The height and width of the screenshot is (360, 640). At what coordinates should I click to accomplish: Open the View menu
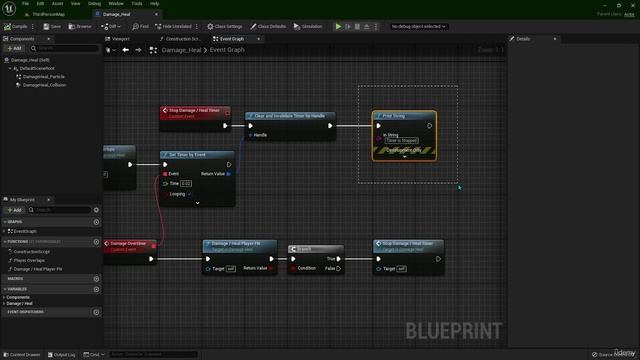[x=76, y=4]
